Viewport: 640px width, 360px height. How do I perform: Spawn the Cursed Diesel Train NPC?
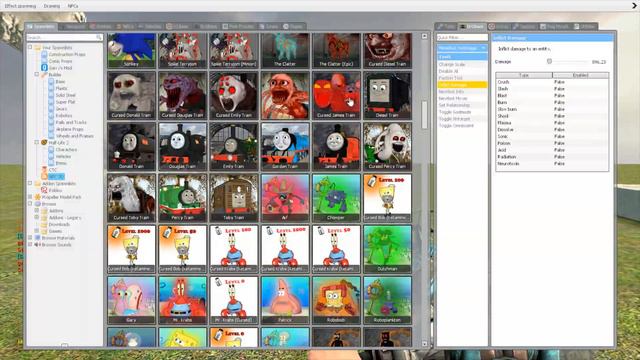click(387, 50)
